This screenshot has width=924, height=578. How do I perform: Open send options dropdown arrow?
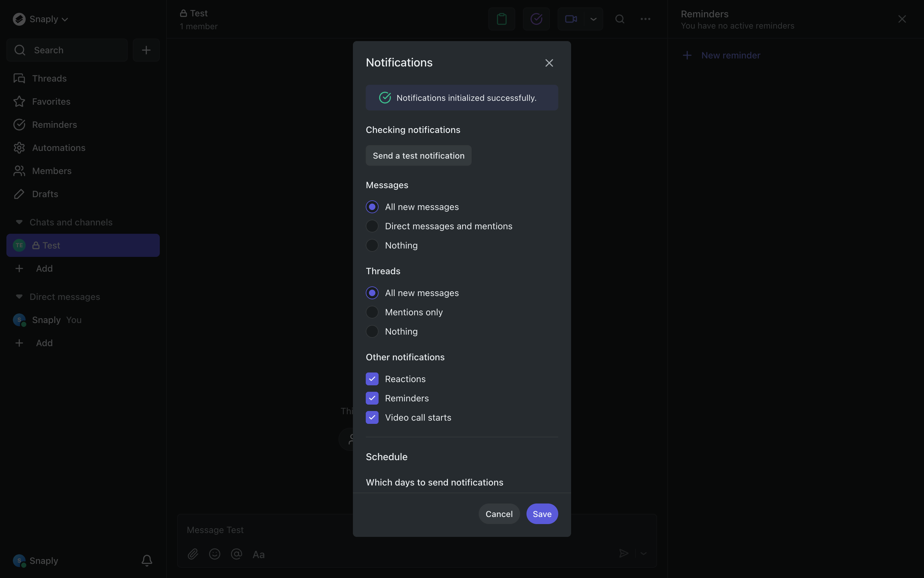point(644,554)
